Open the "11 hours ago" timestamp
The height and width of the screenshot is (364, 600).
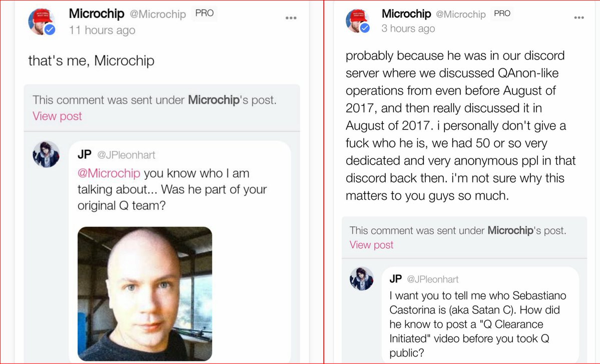pos(102,30)
